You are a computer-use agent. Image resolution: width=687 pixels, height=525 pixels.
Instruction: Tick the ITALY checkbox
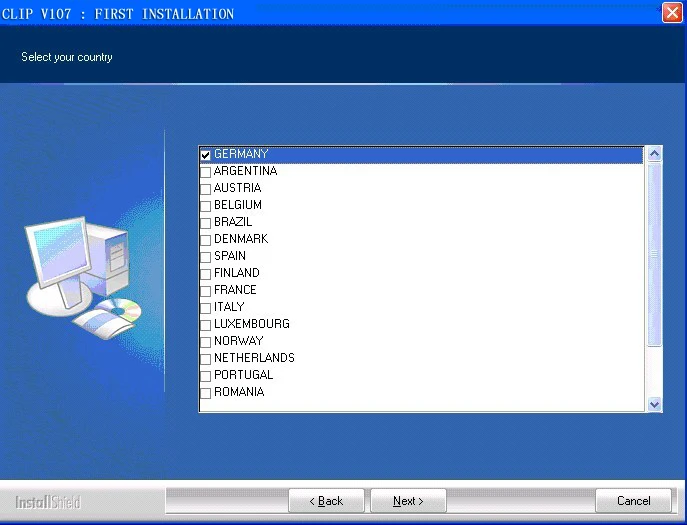[x=205, y=308]
